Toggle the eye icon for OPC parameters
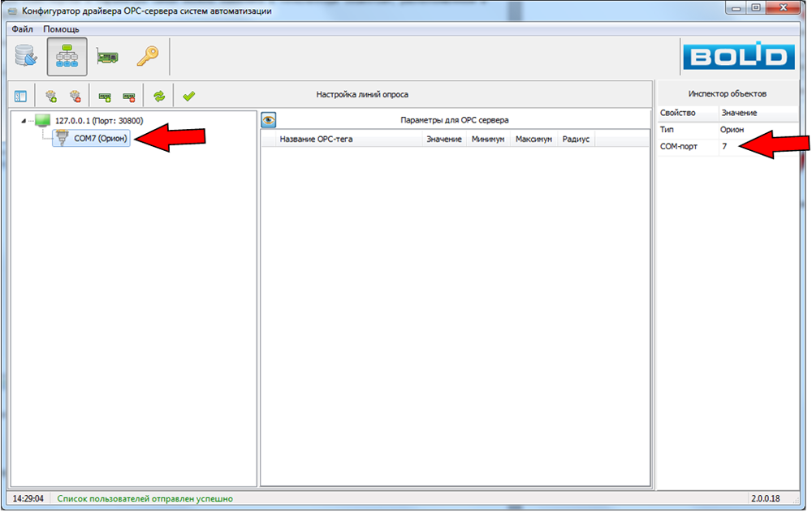 [x=269, y=120]
